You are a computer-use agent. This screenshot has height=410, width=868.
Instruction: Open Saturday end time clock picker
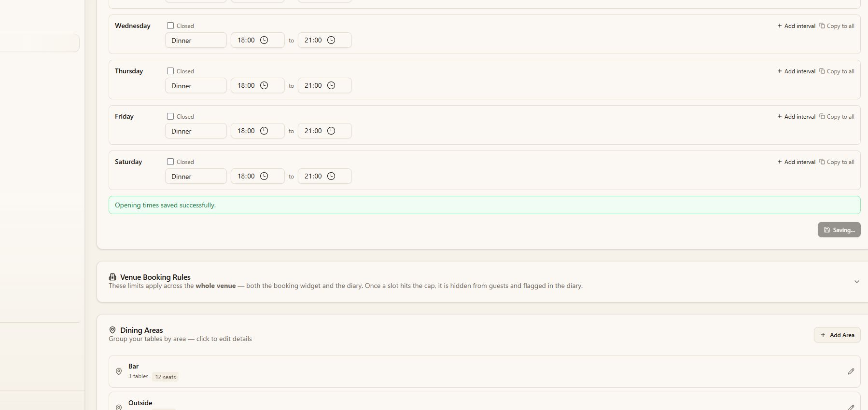pyautogui.click(x=331, y=176)
